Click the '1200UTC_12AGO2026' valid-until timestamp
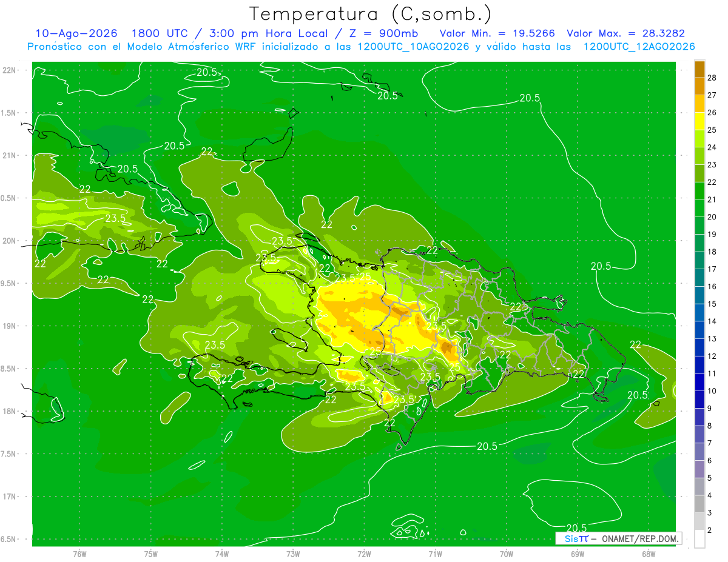Viewport: 728px width, 562px height. click(x=639, y=47)
